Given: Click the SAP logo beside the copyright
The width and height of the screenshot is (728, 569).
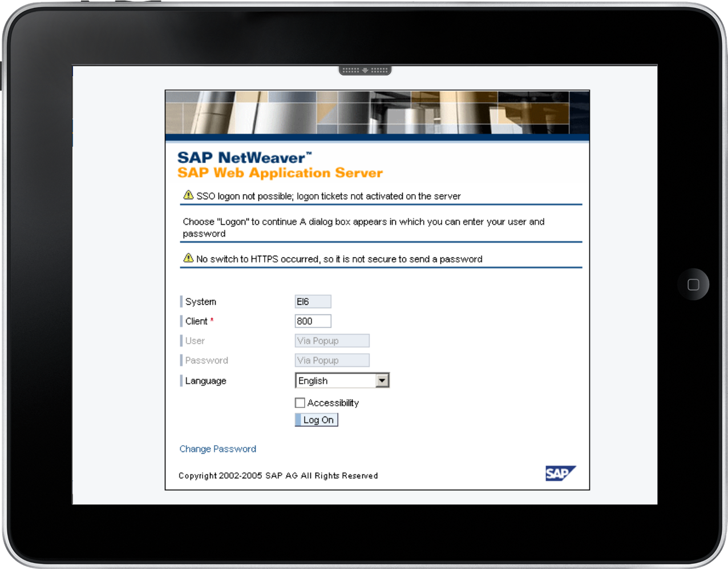Looking at the screenshot, I should (x=560, y=473).
